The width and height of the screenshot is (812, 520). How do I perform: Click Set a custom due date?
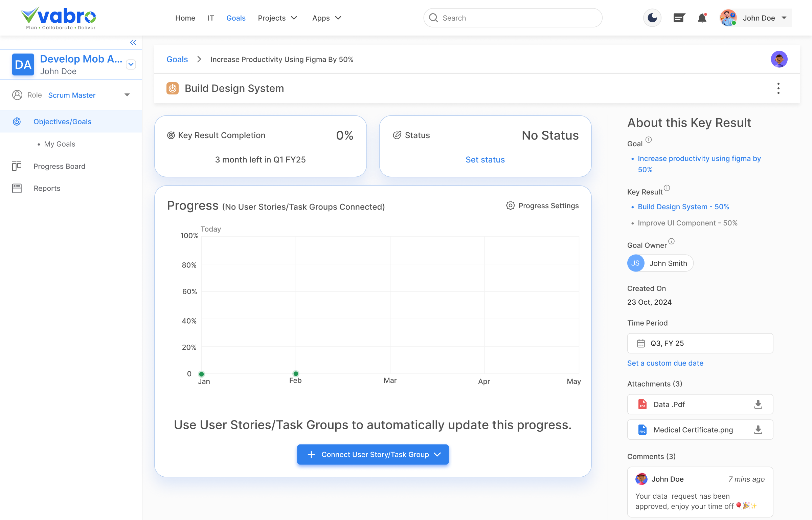665,363
